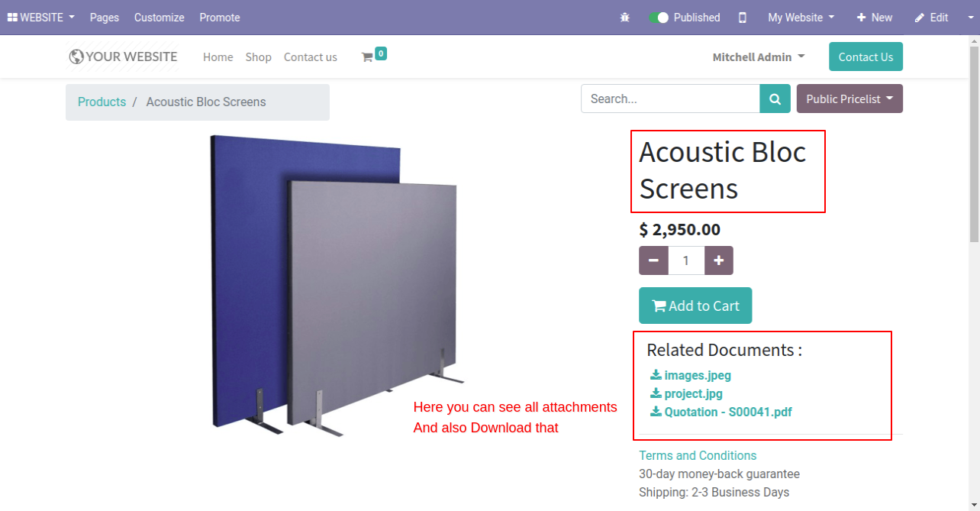Click the Acoustic Bloc Screens product title
The image size is (980, 511).
pyautogui.click(x=723, y=170)
